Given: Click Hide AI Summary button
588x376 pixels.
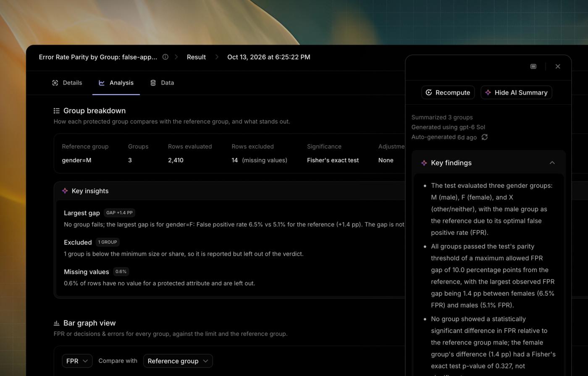Looking at the screenshot, I should (517, 92).
